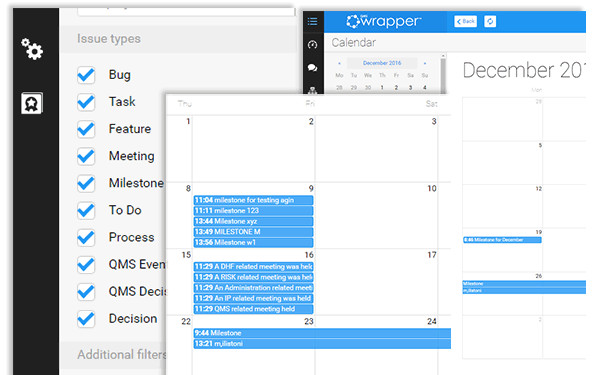Image resolution: width=600 pixels, height=375 pixels.
Task: Open the '11:29 A RISK related meeting' event
Action: 253,277
